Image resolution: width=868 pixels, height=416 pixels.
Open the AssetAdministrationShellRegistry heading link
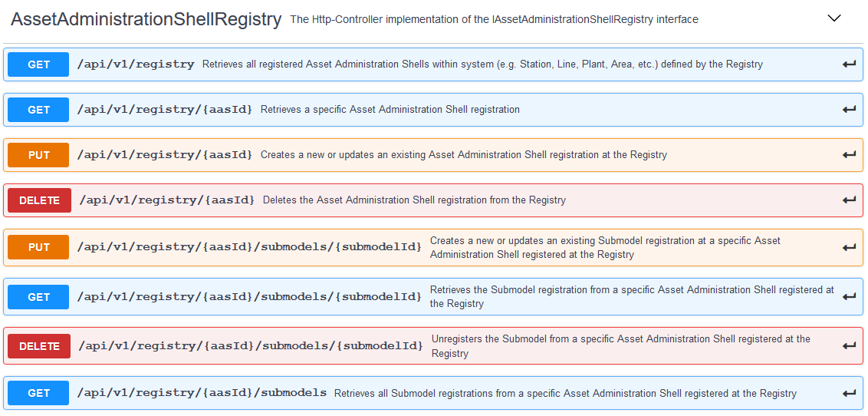(146, 19)
